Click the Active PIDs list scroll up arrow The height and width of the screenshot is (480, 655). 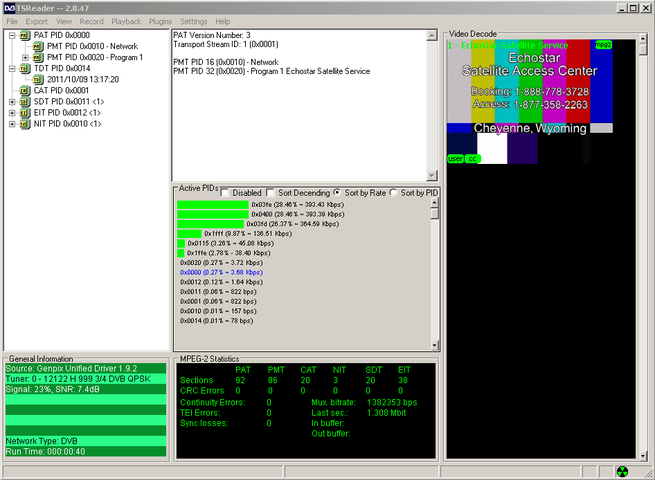434,203
